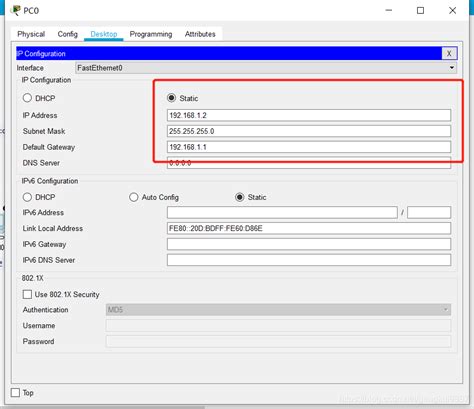
Task: Click the Default Gateway input field
Action: (309, 147)
